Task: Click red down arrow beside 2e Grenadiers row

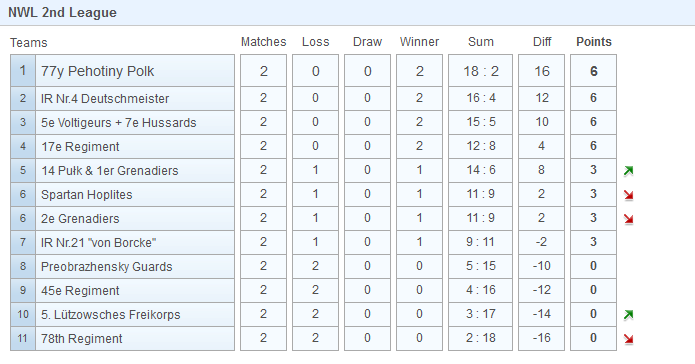Action: (x=628, y=219)
